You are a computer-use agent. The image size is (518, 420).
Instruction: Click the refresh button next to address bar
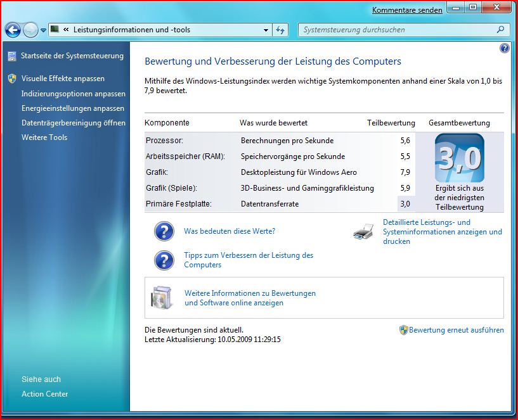(280, 30)
